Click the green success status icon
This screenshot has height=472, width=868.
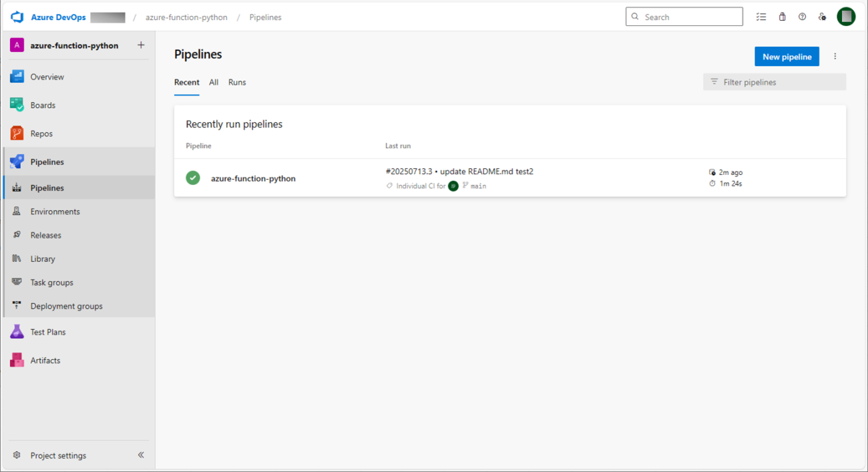[193, 178]
